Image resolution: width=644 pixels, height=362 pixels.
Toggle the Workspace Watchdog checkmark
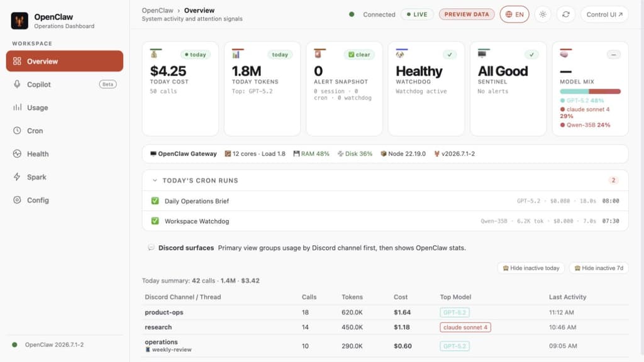pos(155,221)
